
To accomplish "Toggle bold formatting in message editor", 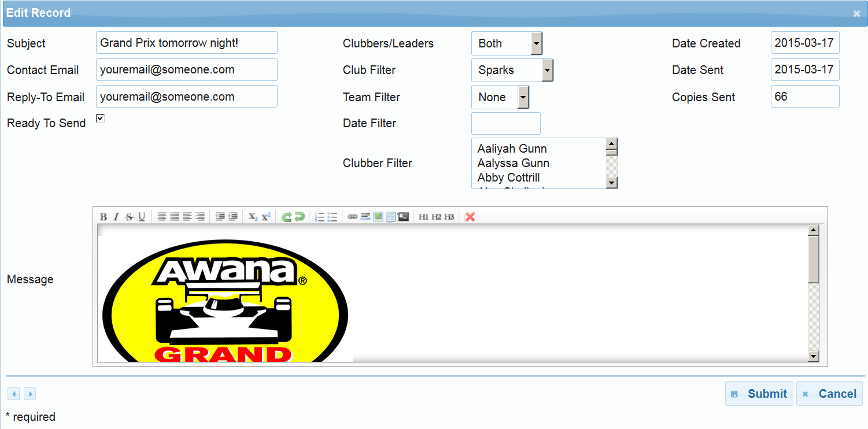I will 104,217.
